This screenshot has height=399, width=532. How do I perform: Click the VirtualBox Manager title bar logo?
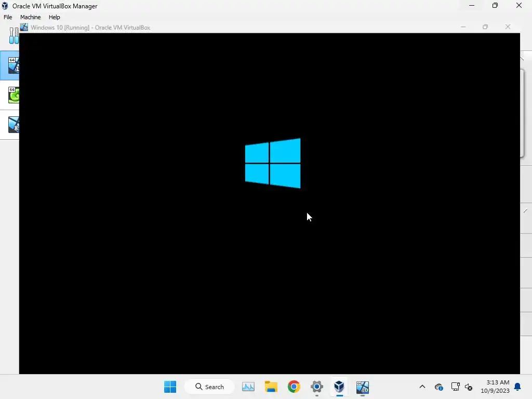5,6
